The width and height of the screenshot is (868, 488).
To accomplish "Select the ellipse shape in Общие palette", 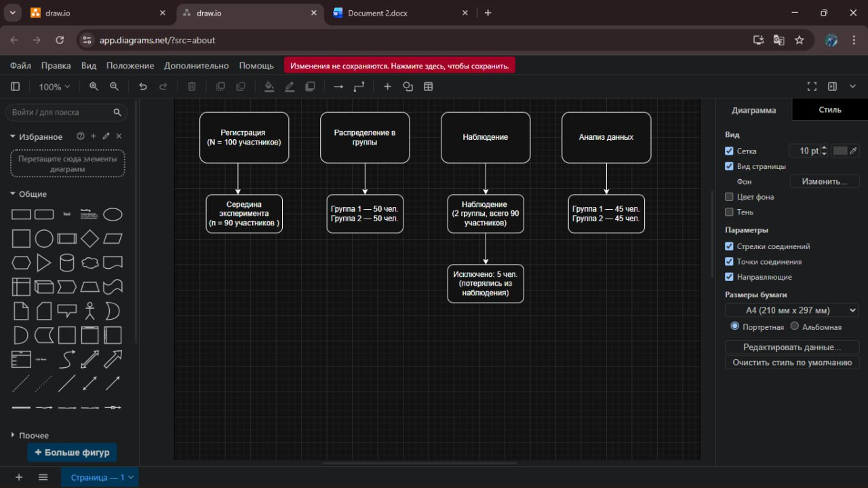I will pos(113,215).
